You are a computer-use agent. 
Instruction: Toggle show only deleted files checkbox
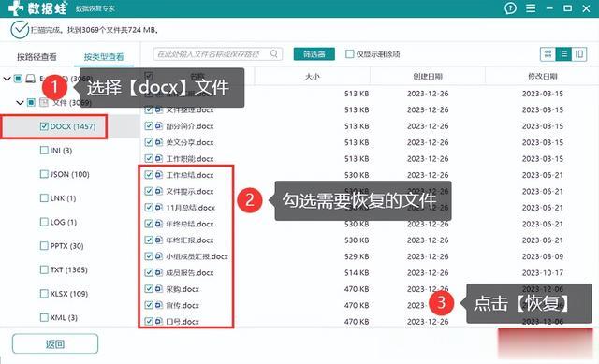pos(349,54)
